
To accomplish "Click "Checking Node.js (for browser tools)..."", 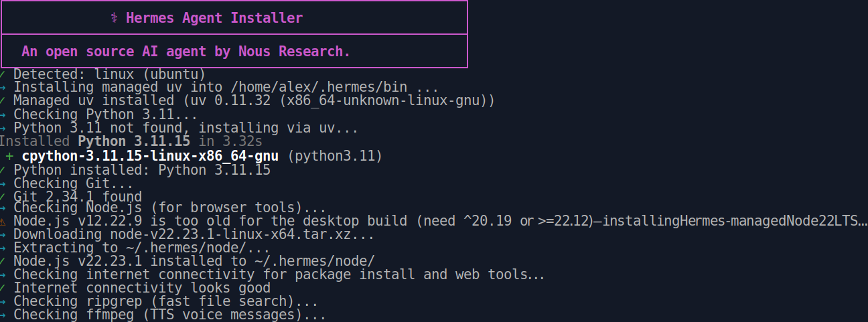I will [x=170, y=209].
